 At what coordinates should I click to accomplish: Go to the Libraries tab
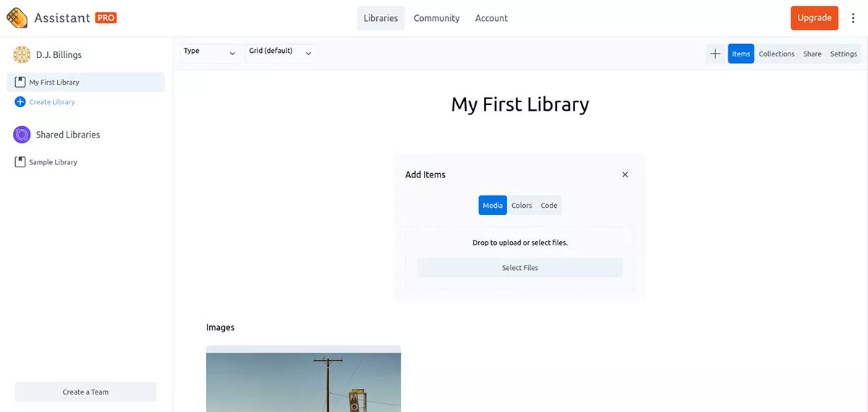380,18
